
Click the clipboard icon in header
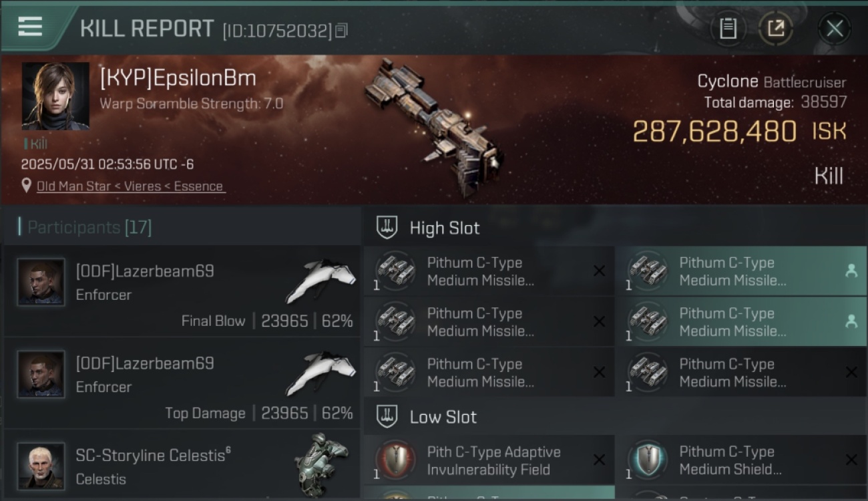click(728, 28)
